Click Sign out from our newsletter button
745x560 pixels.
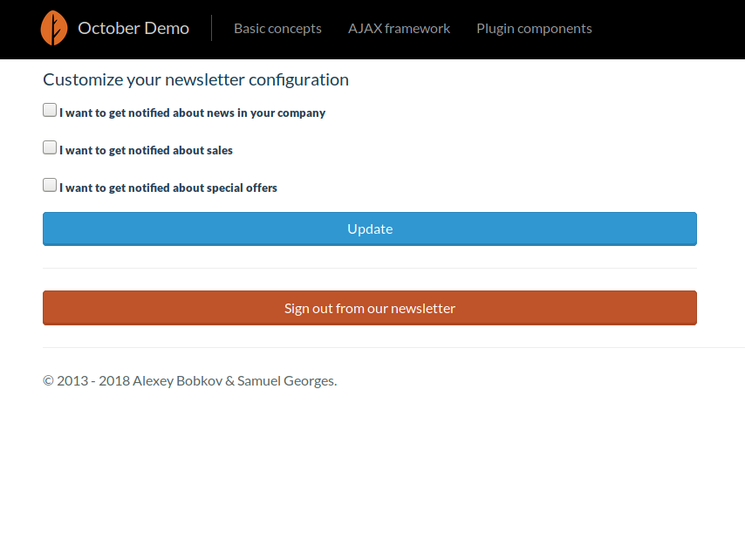(x=370, y=308)
